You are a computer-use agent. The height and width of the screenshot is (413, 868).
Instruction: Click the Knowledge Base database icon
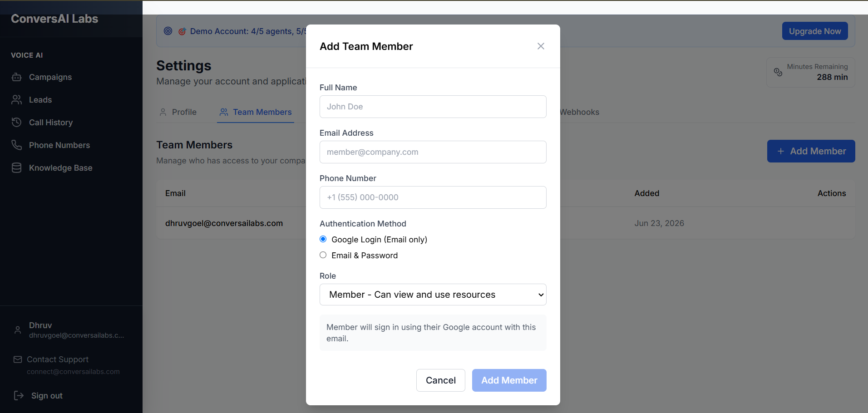tap(17, 168)
